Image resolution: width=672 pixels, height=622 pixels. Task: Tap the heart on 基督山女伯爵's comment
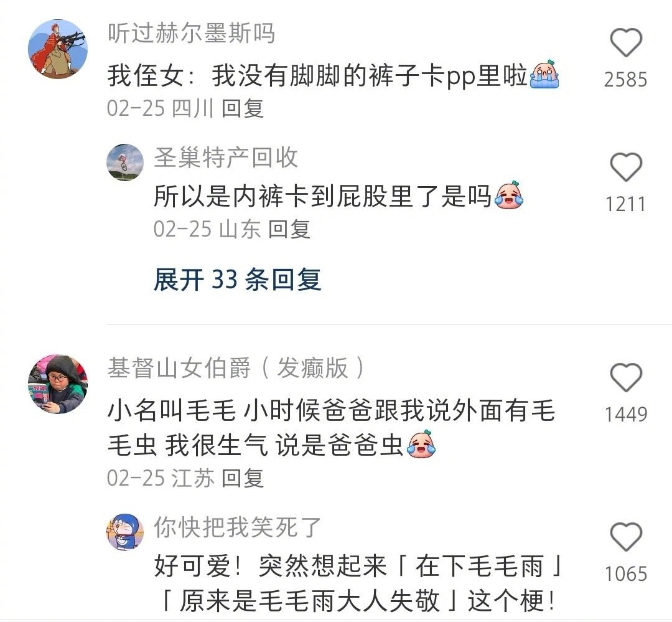click(x=626, y=377)
